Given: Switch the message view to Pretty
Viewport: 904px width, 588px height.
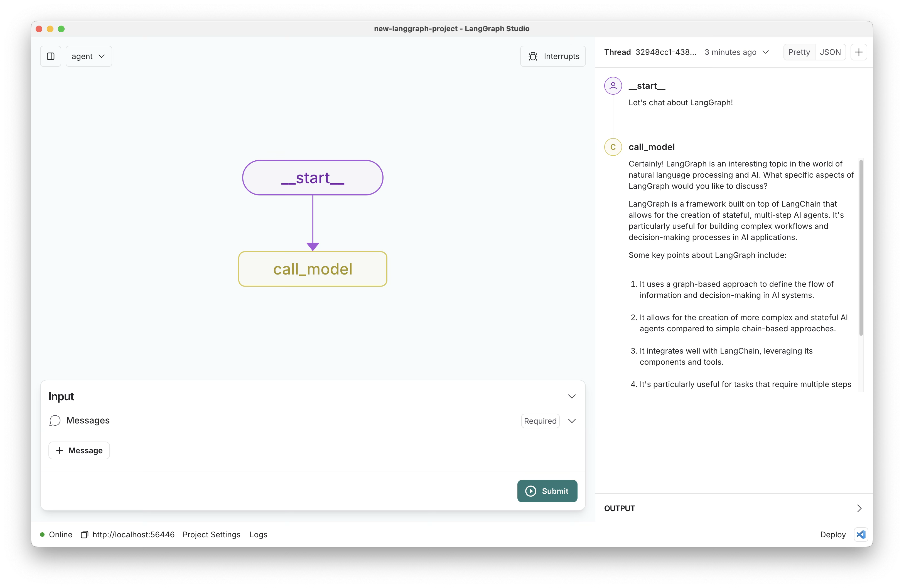Looking at the screenshot, I should point(799,52).
